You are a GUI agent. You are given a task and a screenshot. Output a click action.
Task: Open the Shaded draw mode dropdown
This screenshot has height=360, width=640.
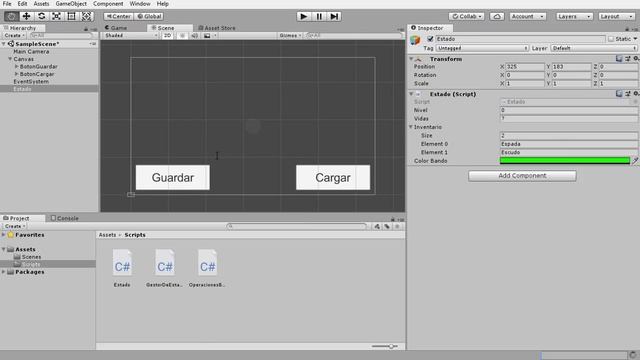coord(131,36)
